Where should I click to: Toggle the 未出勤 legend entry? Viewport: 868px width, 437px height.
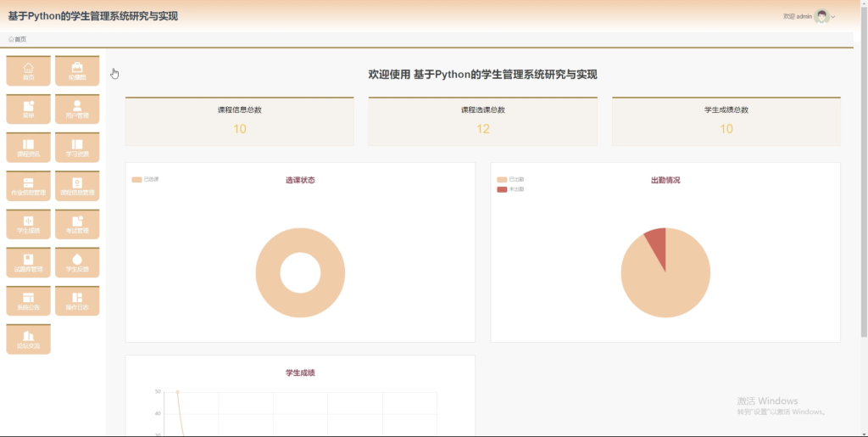point(510,189)
